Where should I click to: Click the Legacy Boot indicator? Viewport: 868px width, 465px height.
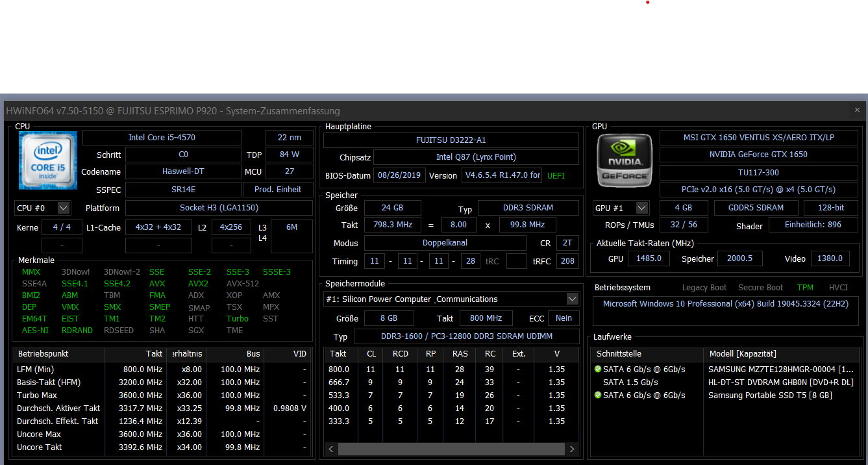704,288
